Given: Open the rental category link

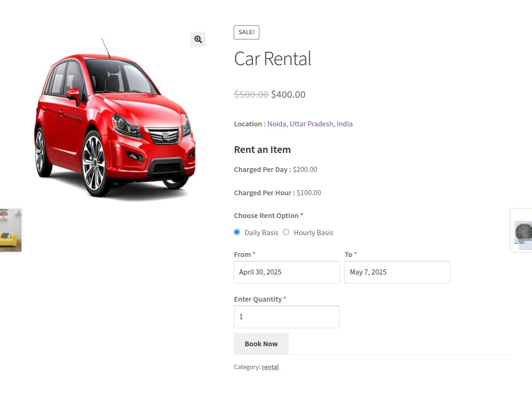Looking at the screenshot, I should tap(270, 367).
